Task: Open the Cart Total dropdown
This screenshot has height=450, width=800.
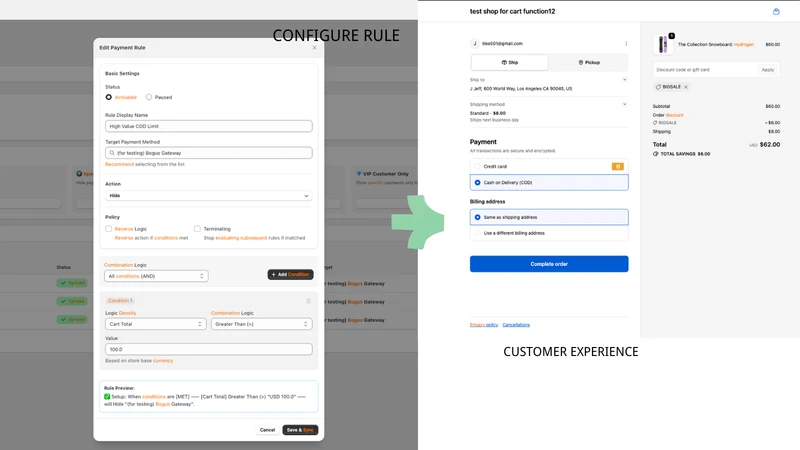Action: tap(156, 324)
